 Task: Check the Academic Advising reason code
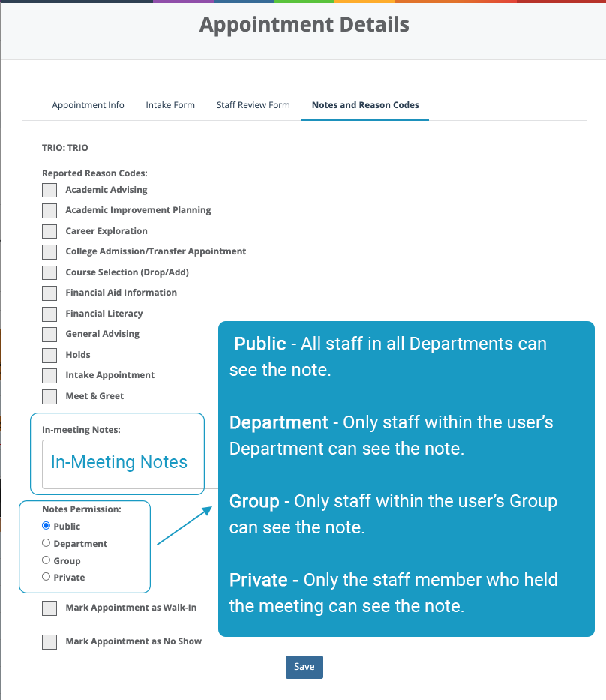pyautogui.click(x=49, y=190)
